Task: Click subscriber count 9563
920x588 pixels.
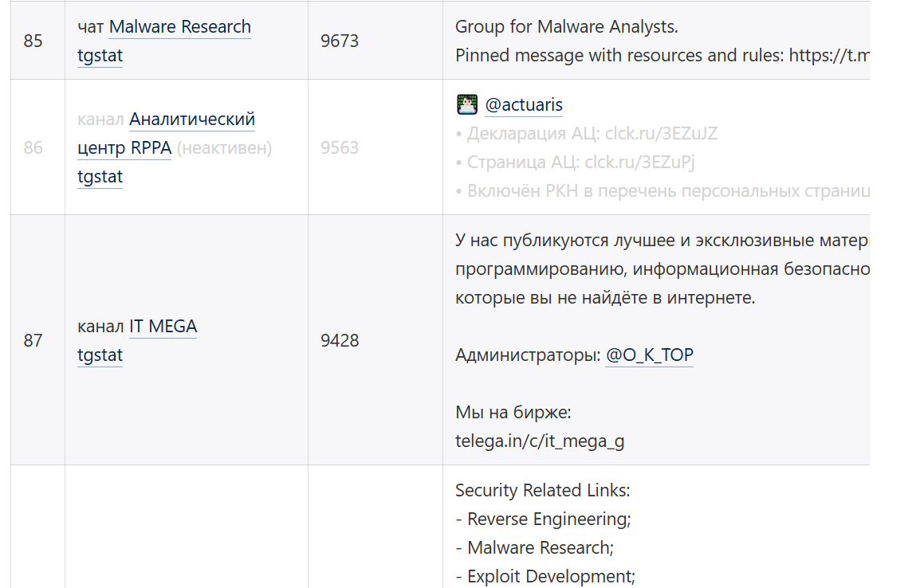Action: click(x=340, y=148)
